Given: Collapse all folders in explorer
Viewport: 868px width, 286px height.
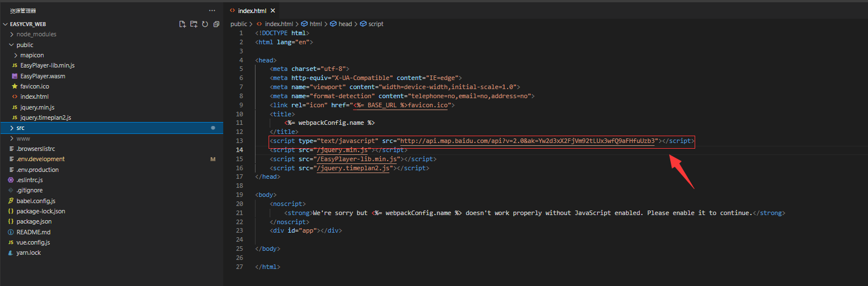Looking at the screenshot, I should (216, 24).
